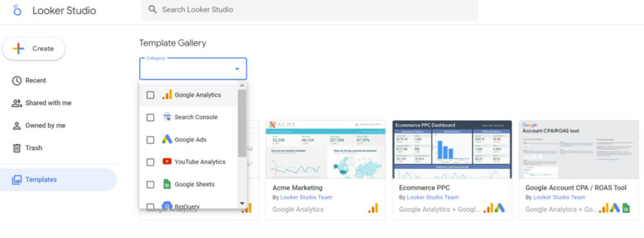644x238 pixels.
Task: Check the BigQuery checkbox
Action: click(x=150, y=206)
